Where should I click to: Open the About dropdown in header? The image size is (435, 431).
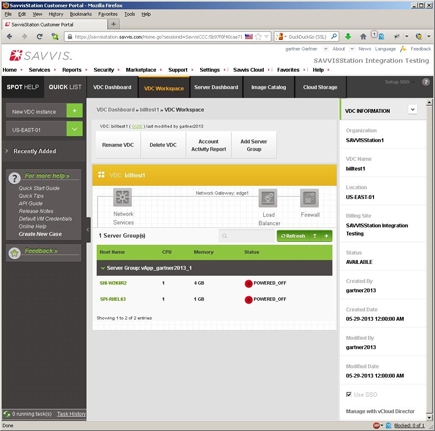point(352,49)
